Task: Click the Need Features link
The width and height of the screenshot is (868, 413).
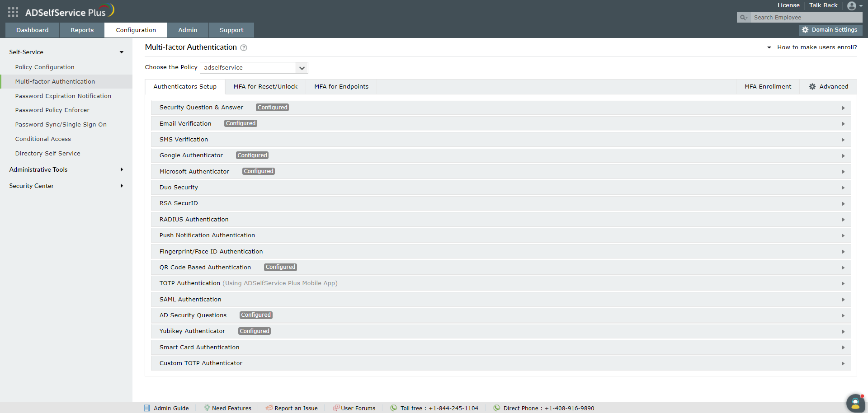Action: tap(231, 408)
